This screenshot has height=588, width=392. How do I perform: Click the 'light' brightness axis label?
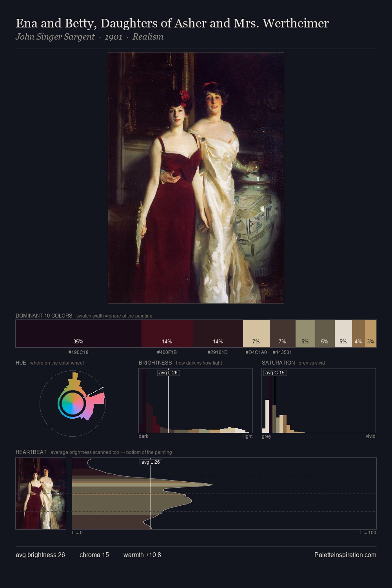248,436
